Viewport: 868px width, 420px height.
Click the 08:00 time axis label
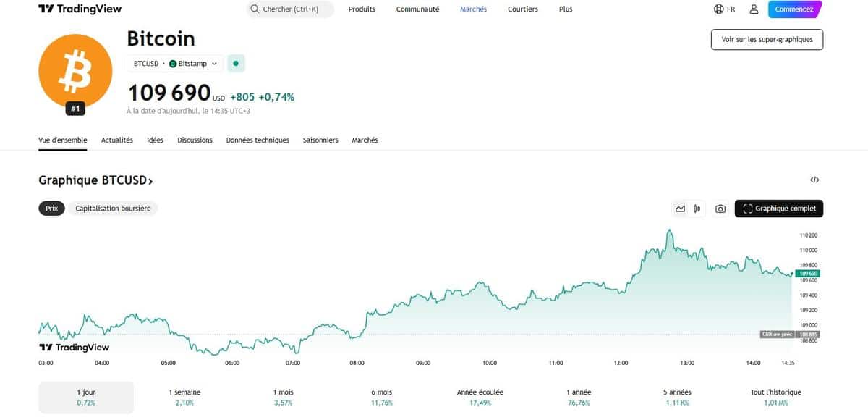(x=357, y=363)
